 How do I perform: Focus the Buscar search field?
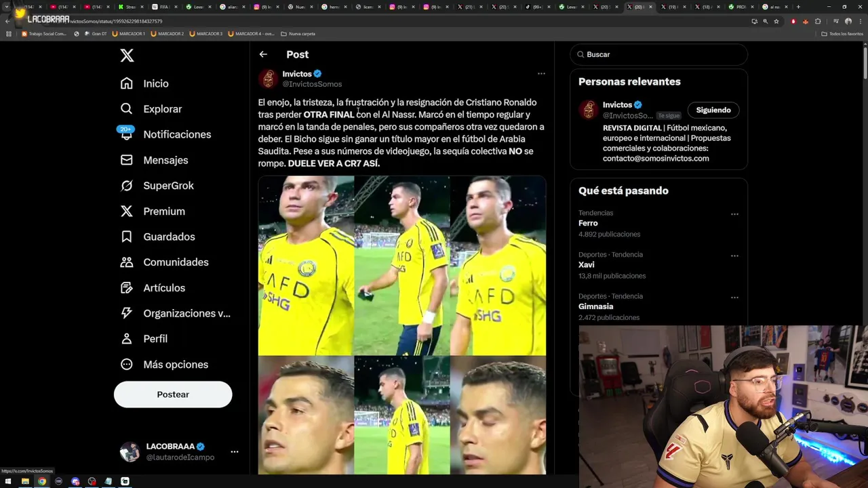(659, 54)
